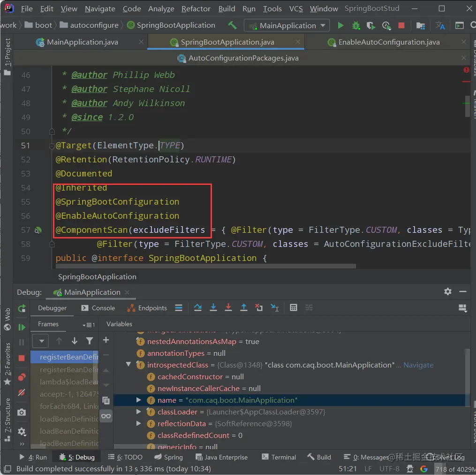
Task: Take thread dump camera icon
Action: pos(22,412)
